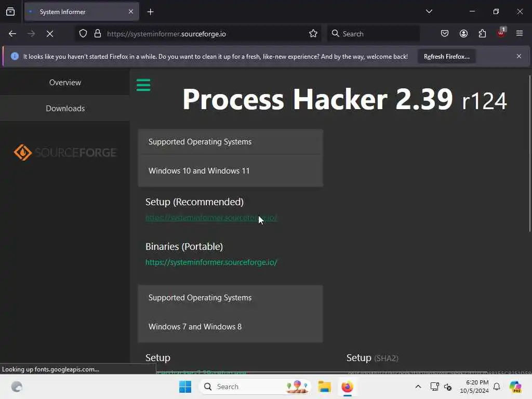Bookmark this page with star icon

(313, 34)
